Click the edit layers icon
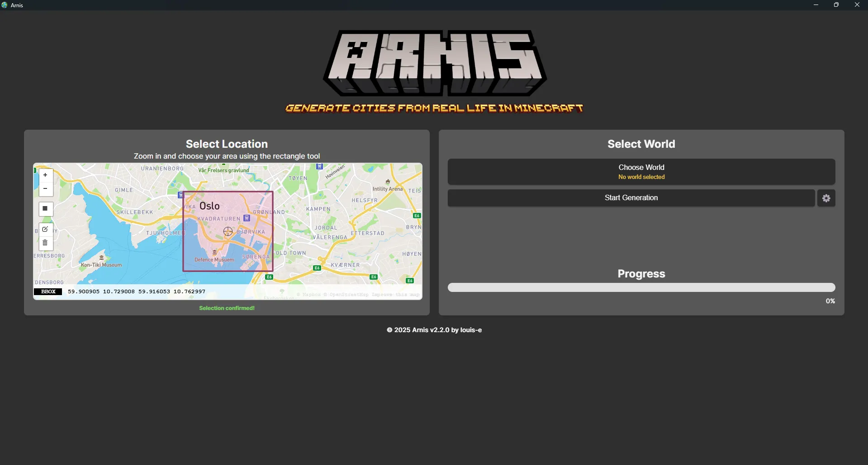Viewport: 868px width, 465px height. [45, 230]
